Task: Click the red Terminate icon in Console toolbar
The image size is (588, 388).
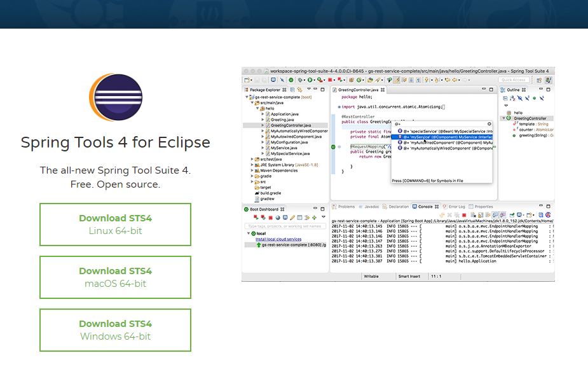Action: click(464, 215)
